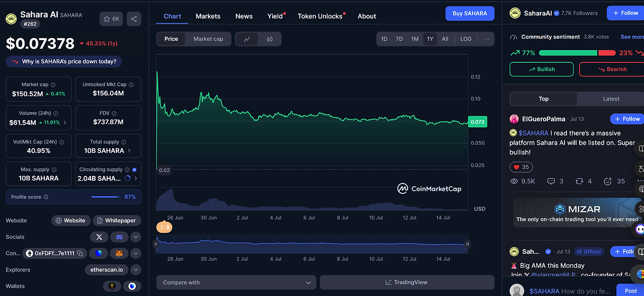The height and width of the screenshot is (296, 644).
Task: Open chart more-options ellipsis
Action: pyautogui.click(x=487, y=39)
